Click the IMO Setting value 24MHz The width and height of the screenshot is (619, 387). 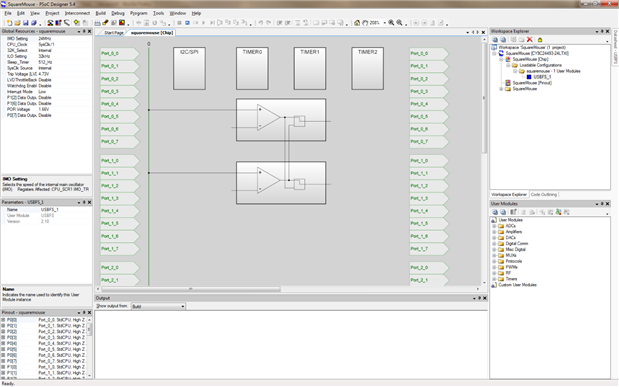(x=45, y=39)
